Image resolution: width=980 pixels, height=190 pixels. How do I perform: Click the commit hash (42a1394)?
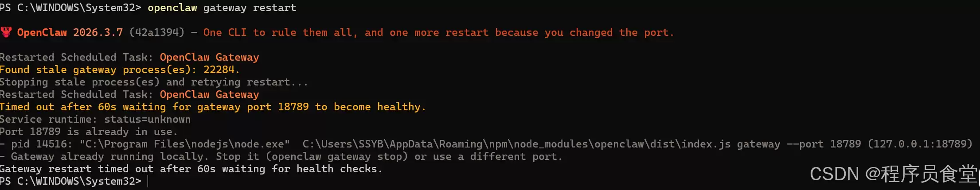(157, 32)
